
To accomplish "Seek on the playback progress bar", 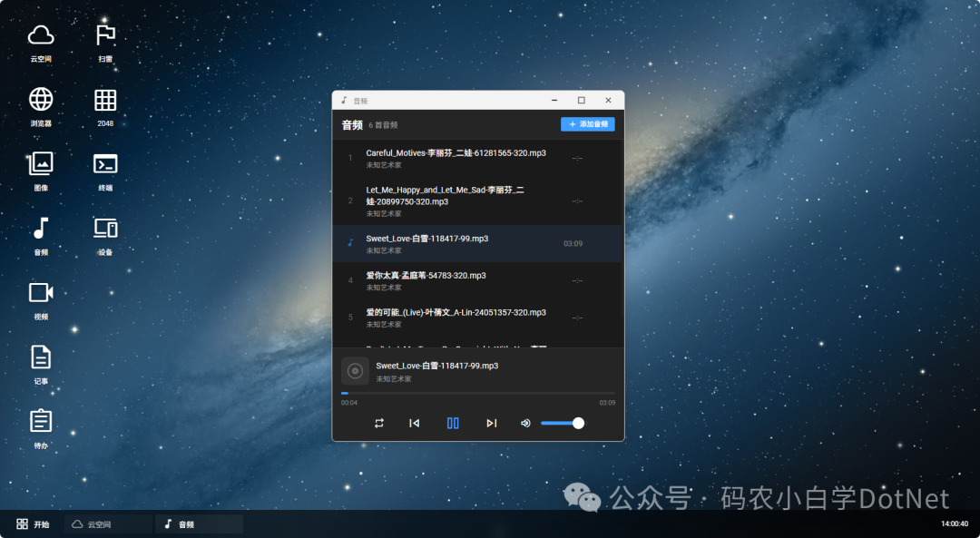I will (478, 393).
